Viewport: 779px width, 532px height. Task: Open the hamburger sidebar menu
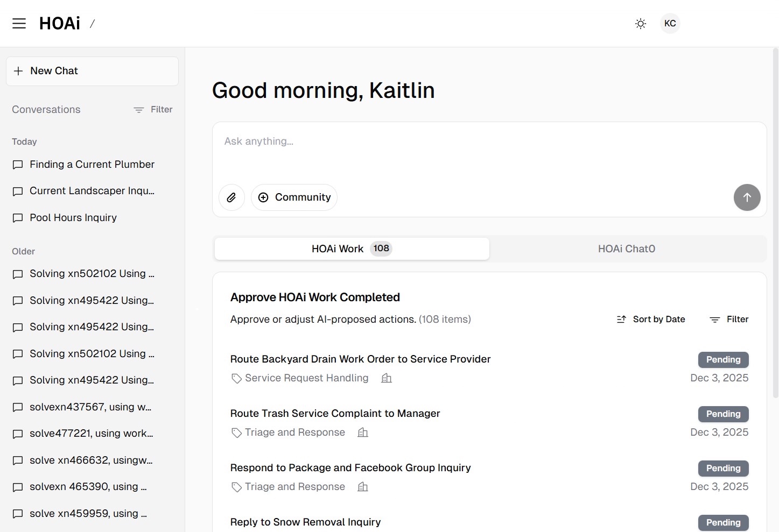pos(19,24)
